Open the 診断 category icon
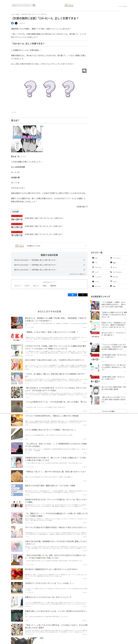Image resolution: width=138 pixels, height=644 pixels. point(111,286)
